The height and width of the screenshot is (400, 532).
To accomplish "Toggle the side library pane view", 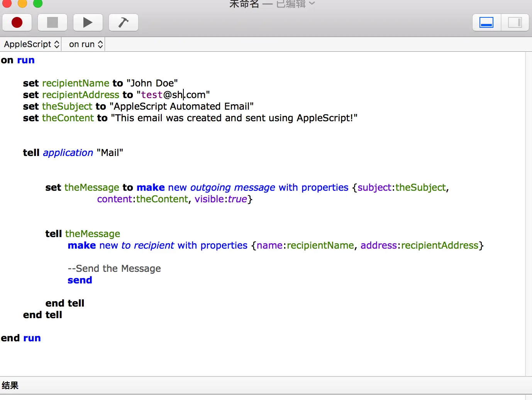I will tap(515, 22).
